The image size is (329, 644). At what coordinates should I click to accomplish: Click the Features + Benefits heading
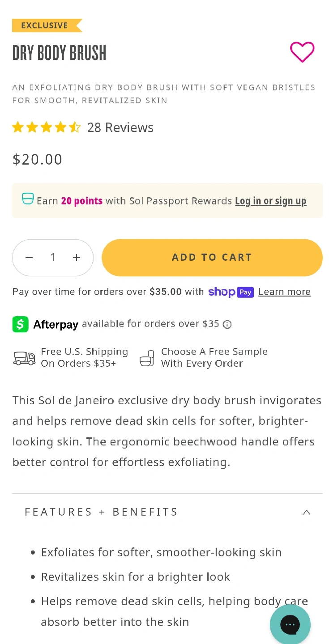[101, 512]
